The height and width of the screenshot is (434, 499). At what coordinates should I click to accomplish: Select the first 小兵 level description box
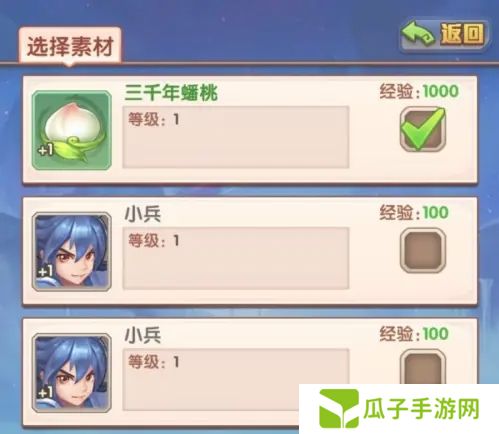[x=236, y=258]
